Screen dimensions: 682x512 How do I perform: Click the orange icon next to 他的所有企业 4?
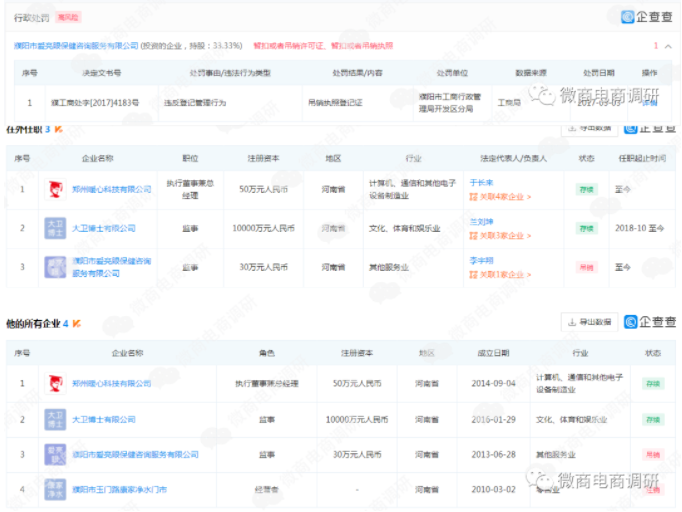(x=77, y=324)
